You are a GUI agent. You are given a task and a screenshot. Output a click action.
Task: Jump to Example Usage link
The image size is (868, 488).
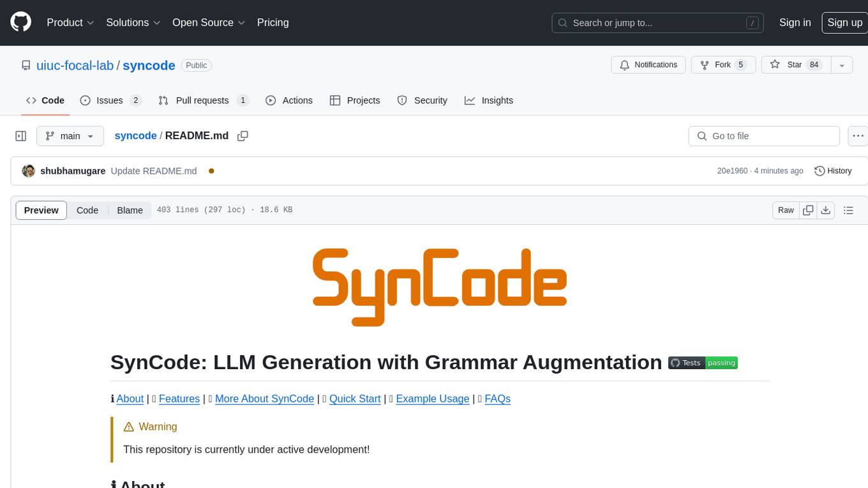433,399
